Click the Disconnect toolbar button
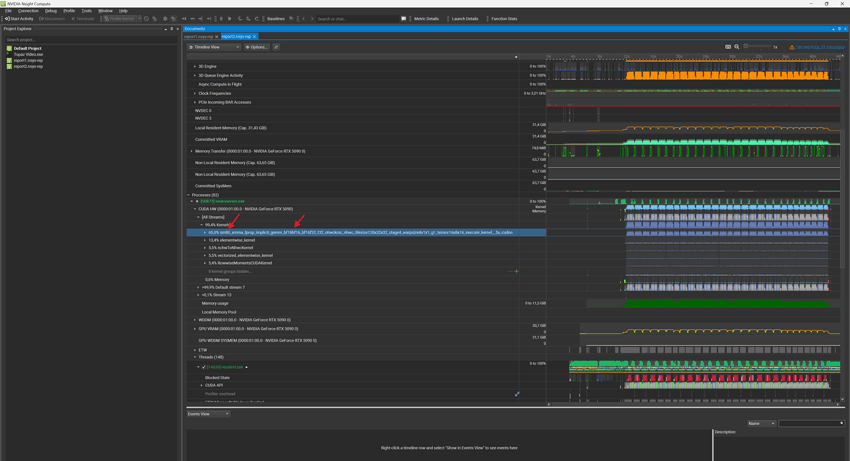 coord(52,18)
